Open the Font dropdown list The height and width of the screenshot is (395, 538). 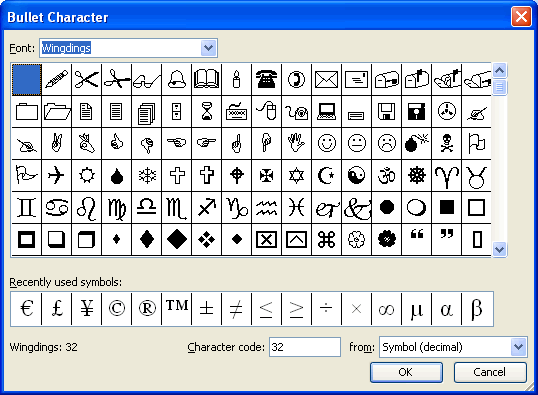coord(209,48)
